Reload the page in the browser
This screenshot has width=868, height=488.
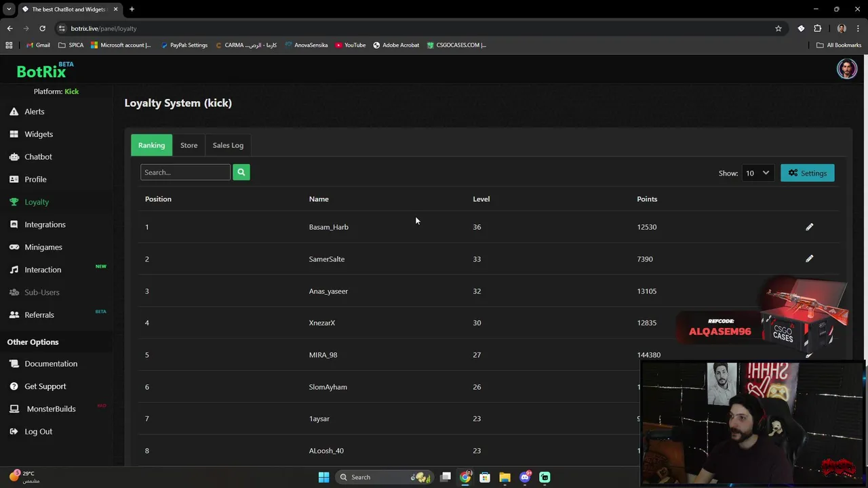(x=42, y=28)
